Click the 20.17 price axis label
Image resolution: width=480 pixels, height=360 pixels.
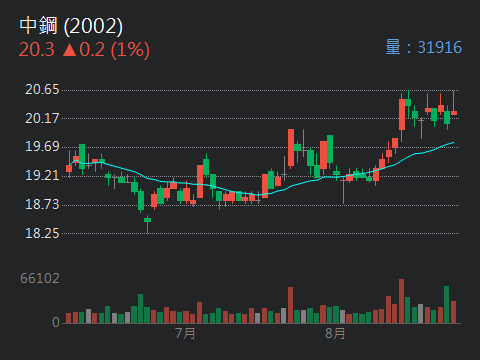pyautogui.click(x=42, y=118)
